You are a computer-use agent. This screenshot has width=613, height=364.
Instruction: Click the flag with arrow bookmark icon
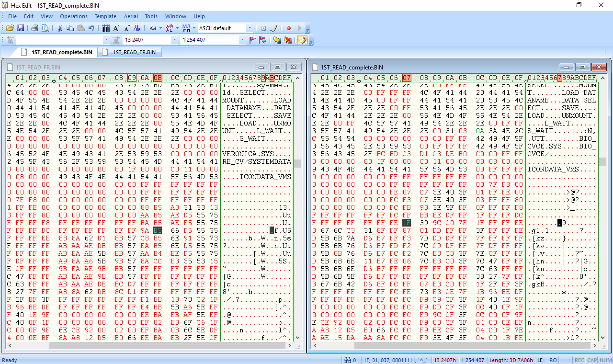point(263,40)
